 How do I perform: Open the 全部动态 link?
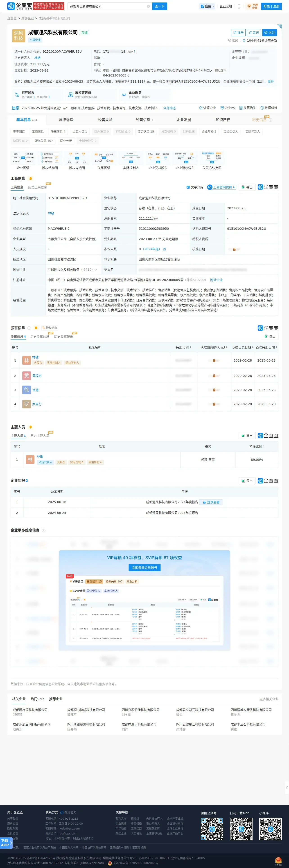[x=170, y=108]
